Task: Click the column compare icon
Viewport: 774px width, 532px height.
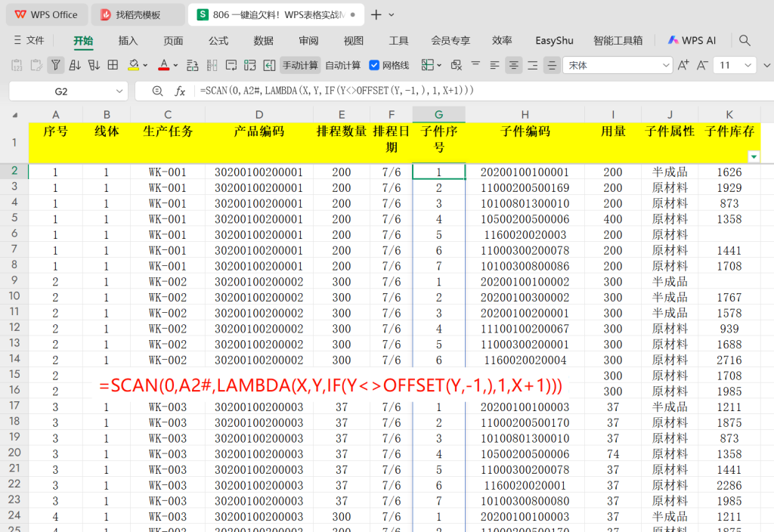Action: (x=212, y=65)
